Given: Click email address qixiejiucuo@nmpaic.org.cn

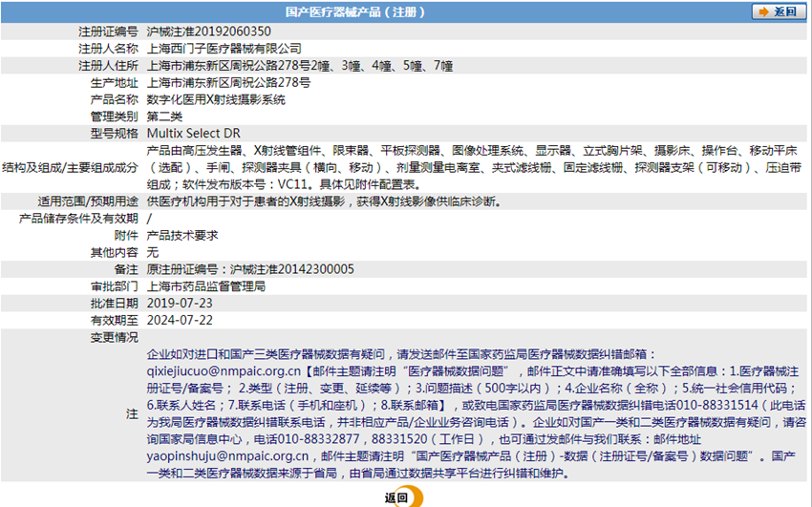Looking at the screenshot, I should (x=224, y=371).
